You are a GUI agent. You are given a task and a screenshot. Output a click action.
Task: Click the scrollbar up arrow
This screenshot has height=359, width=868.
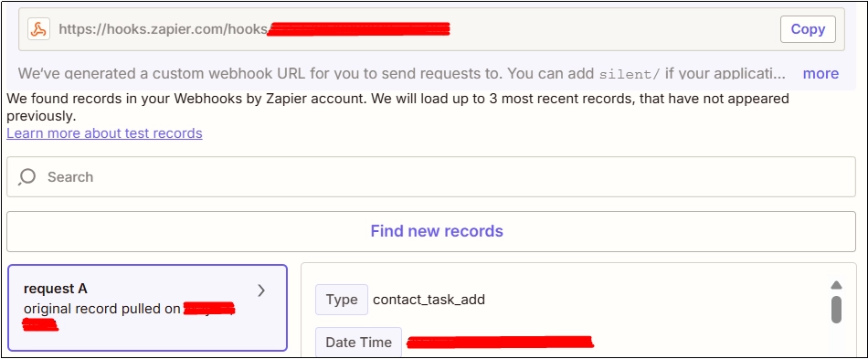tap(836, 285)
